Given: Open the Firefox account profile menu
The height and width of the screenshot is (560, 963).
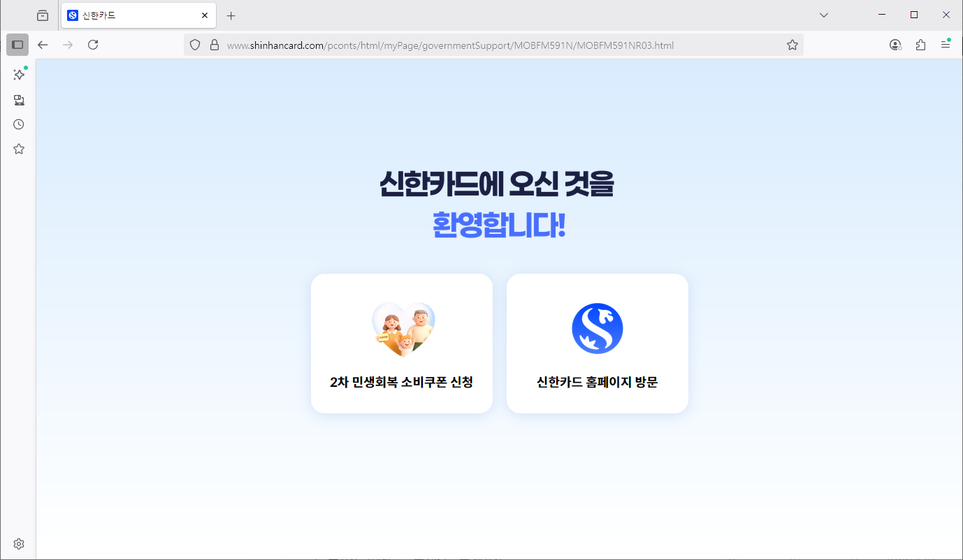Looking at the screenshot, I should 895,44.
